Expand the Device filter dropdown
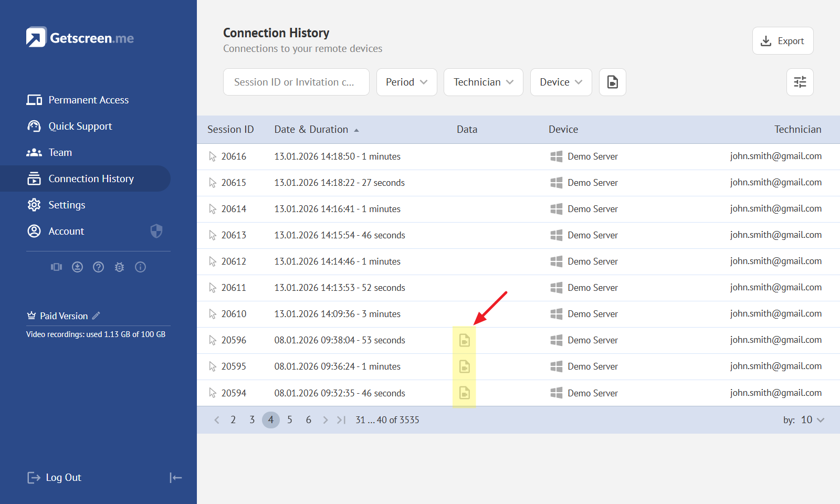Viewport: 840px width, 504px height. click(561, 82)
